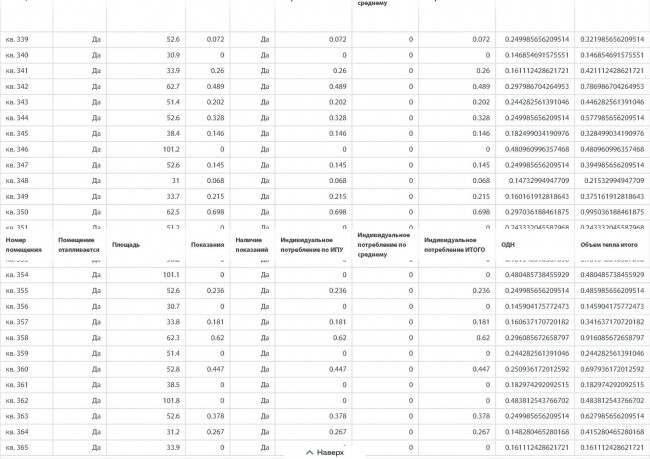Click the area value 52.8
650x459 pixels.
pos(173,369)
